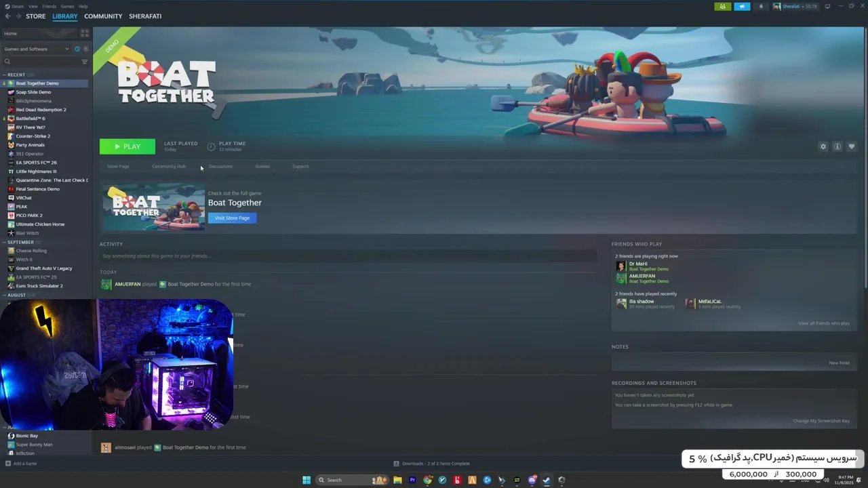Click the green PLAY button

point(127,146)
